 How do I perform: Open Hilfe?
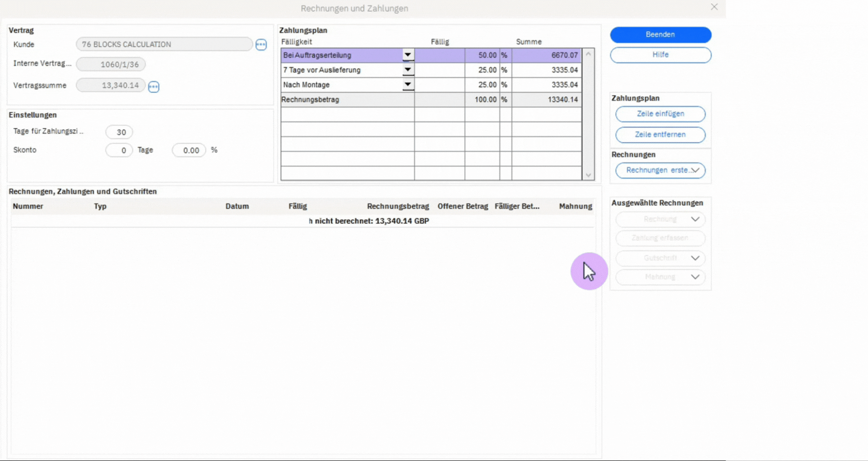pos(660,55)
